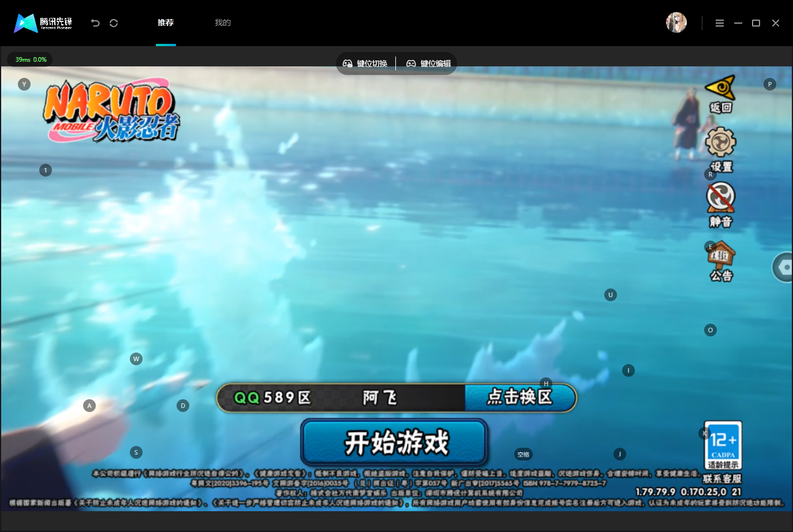Click the 键位切换 key mapping switch
Screen dimensions: 793x532
365,63
